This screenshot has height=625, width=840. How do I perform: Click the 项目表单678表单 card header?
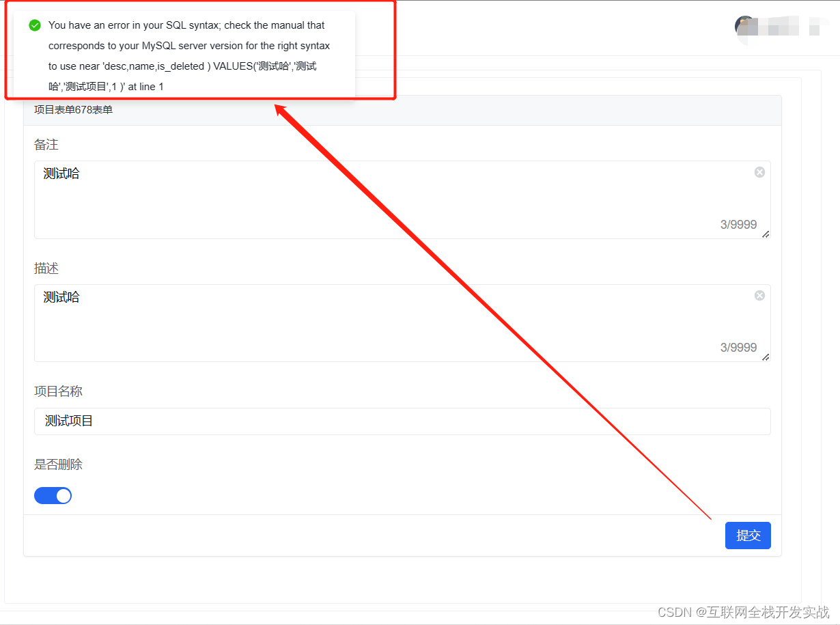402,110
